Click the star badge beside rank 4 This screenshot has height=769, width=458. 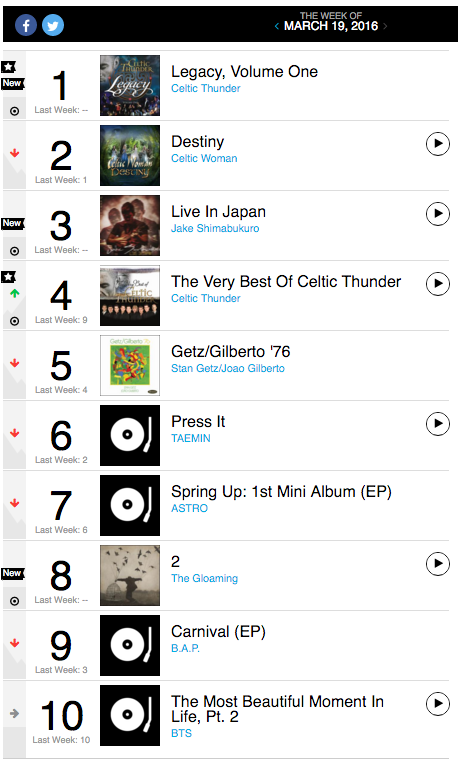(x=8, y=277)
